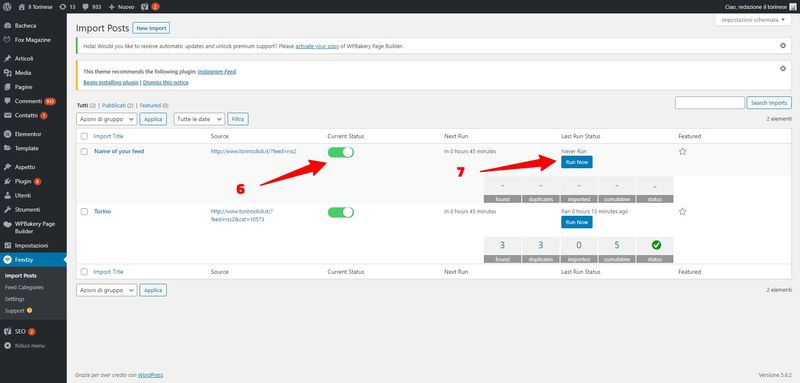Click the Strumenti wrench icon in sidebar
This screenshot has height=383, width=800.
point(7,210)
